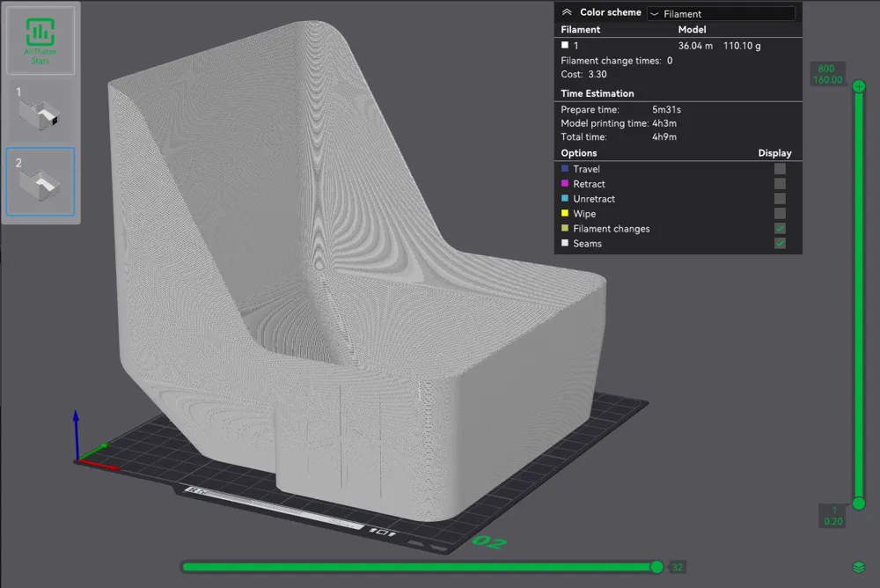Enable Wipe display checkbox
The width and height of the screenshot is (880, 588).
[x=780, y=213]
